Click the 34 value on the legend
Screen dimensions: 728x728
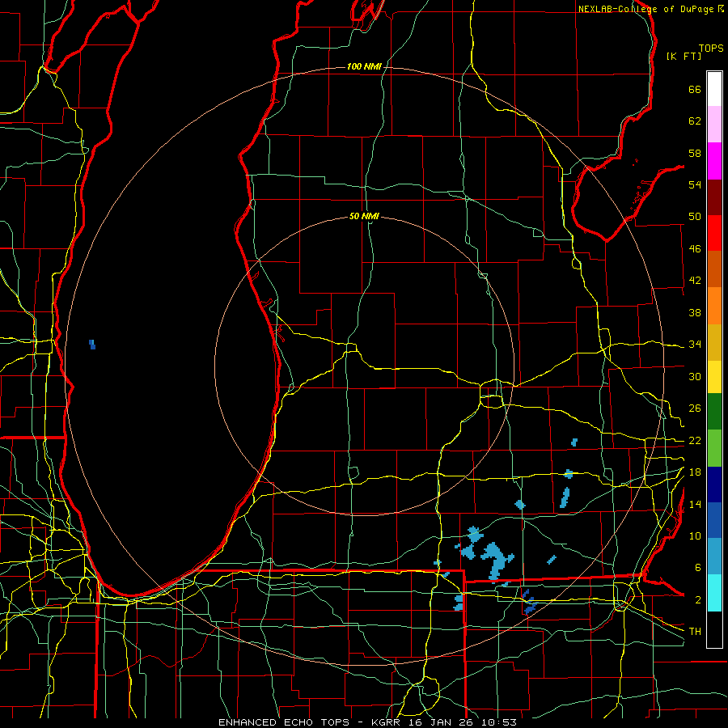point(695,345)
